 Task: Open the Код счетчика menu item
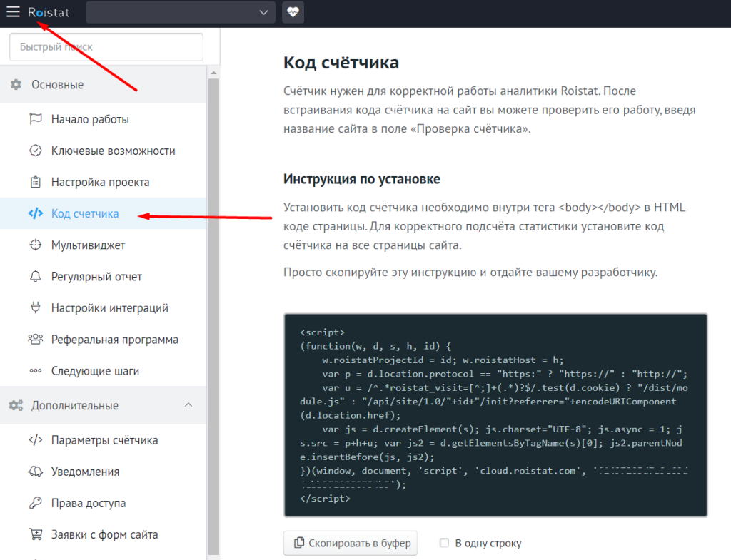pos(85,213)
